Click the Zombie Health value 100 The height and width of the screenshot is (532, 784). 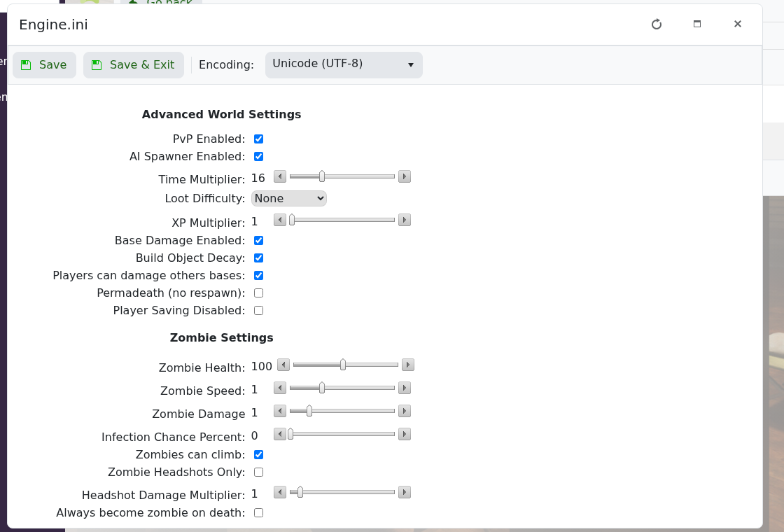262,367
